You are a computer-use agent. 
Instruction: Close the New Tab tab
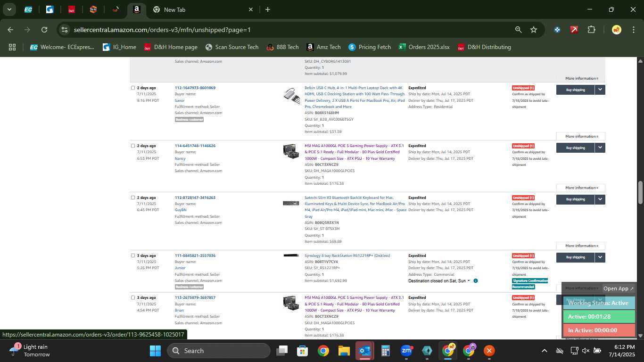(251, 9)
